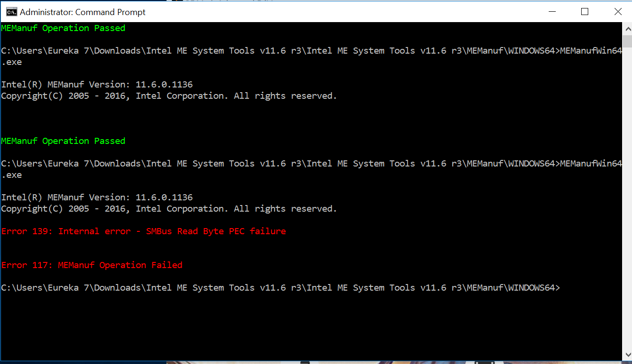Close the Administrator Command Prompt window
This screenshot has width=632, height=364.
(618, 12)
